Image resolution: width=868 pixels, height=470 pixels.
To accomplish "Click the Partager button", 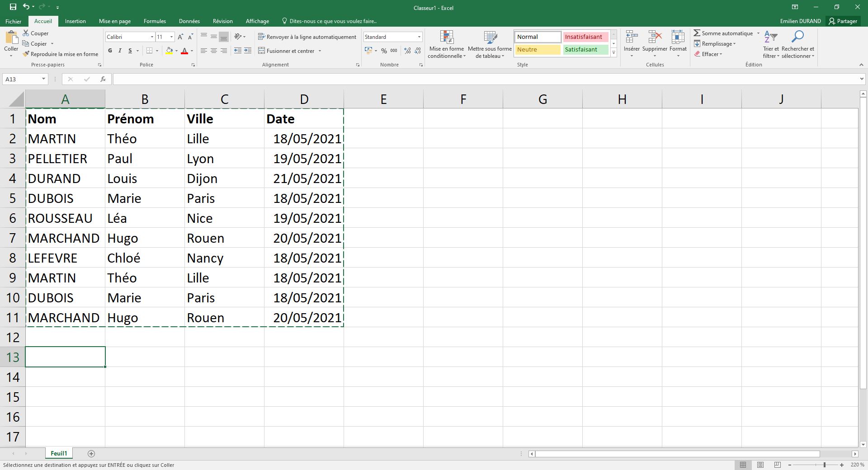I will pyautogui.click(x=843, y=21).
